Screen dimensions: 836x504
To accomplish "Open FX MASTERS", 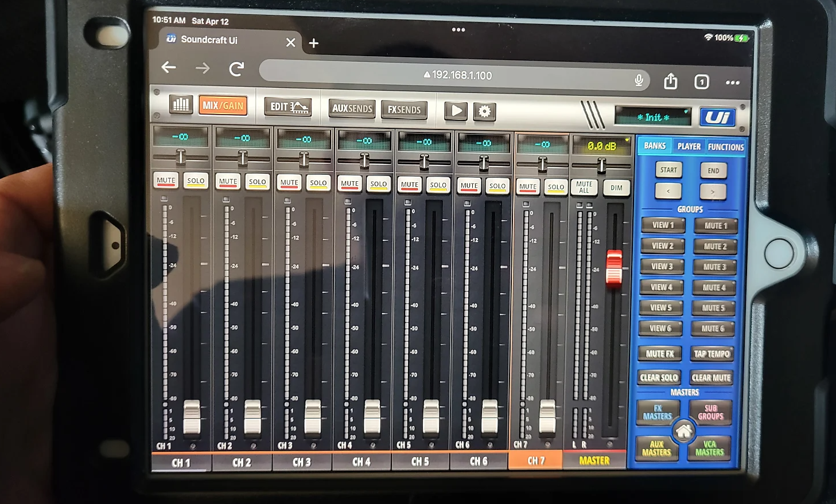I will (658, 412).
